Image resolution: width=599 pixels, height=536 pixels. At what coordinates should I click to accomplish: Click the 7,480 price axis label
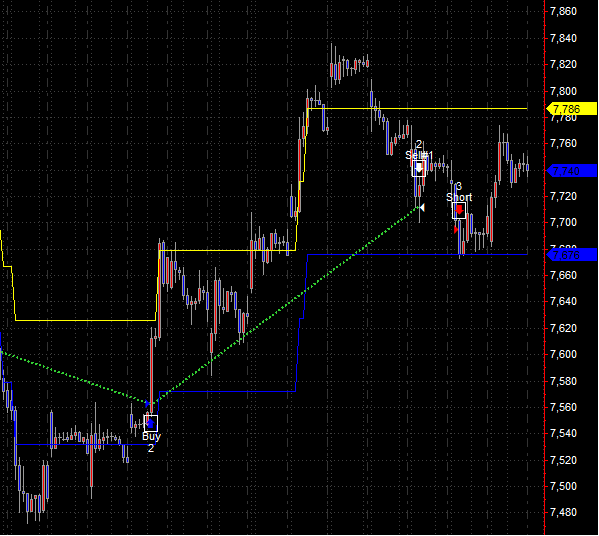pyautogui.click(x=563, y=512)
